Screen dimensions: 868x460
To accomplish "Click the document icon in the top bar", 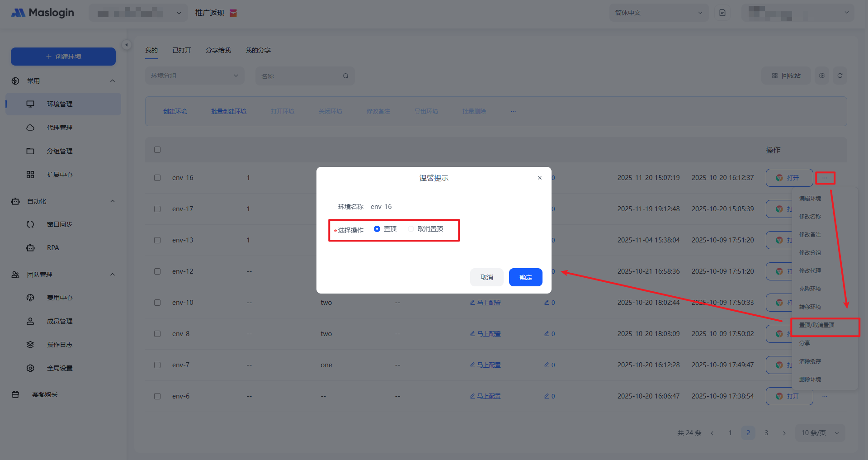I will click(x=722, y=13).
